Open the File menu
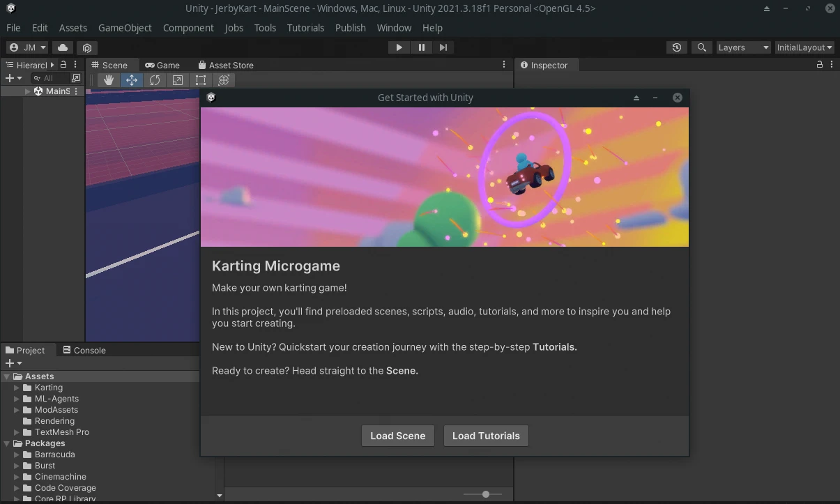840x504 pixels. coord(13,28)
